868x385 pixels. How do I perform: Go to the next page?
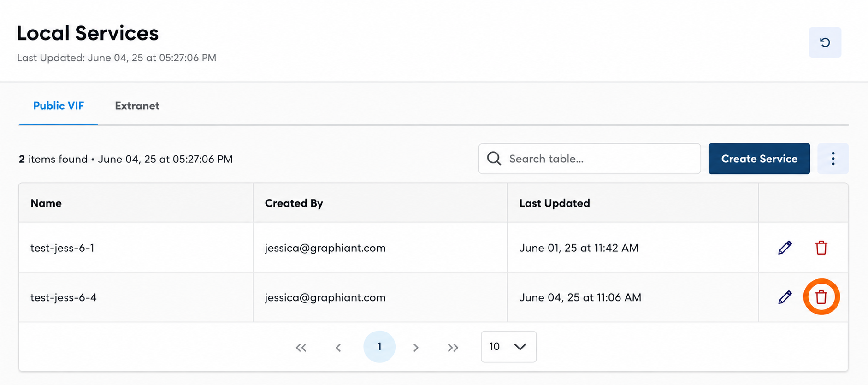pyautogui.click(x=416, y=347)
